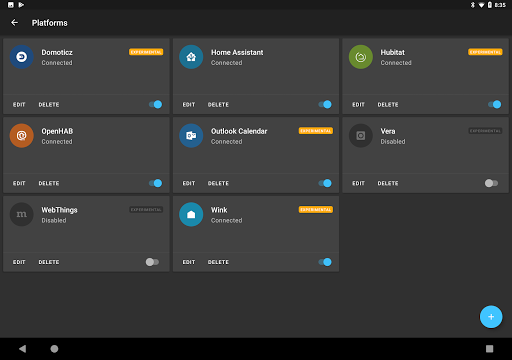The width and height of the screenshot is (512, 360).
Task: Disable the Domoticz platform switch
Action: coord(156,105)
